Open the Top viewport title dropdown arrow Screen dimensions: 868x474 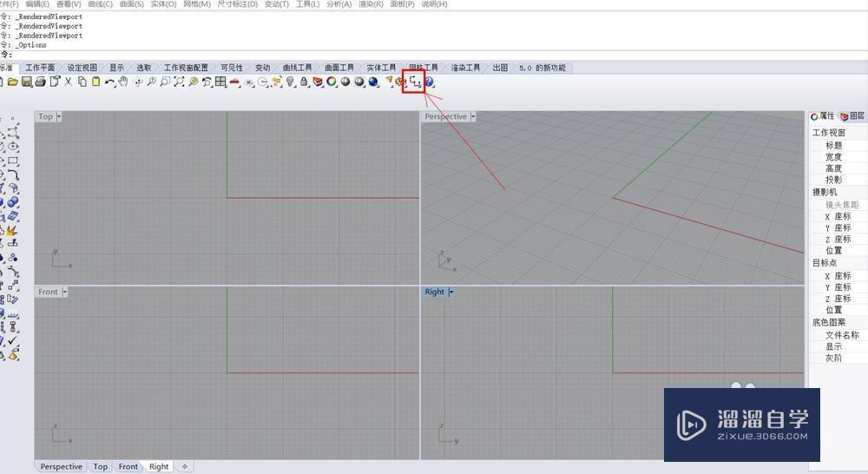pos(59,116)
